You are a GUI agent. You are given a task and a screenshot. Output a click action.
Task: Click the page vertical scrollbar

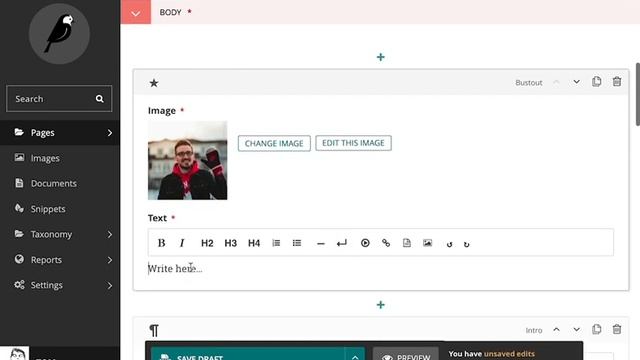(x=638, y=95)
